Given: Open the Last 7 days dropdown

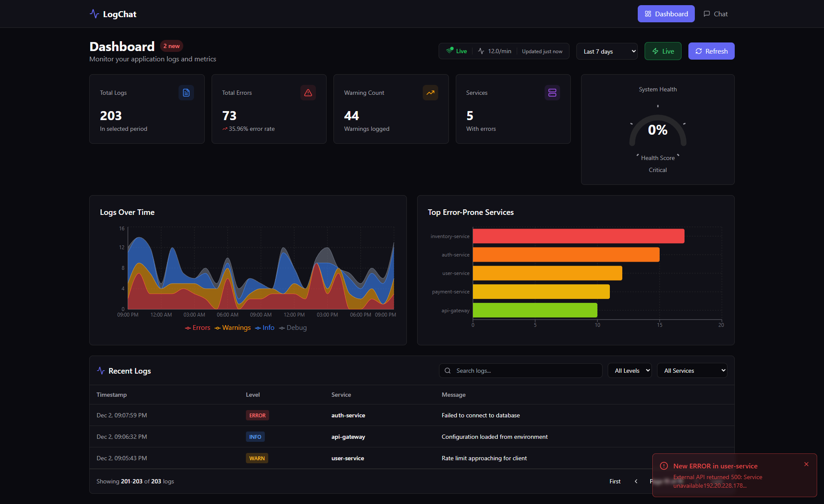Looking at the screenshot, I should [x=607, y=51].
